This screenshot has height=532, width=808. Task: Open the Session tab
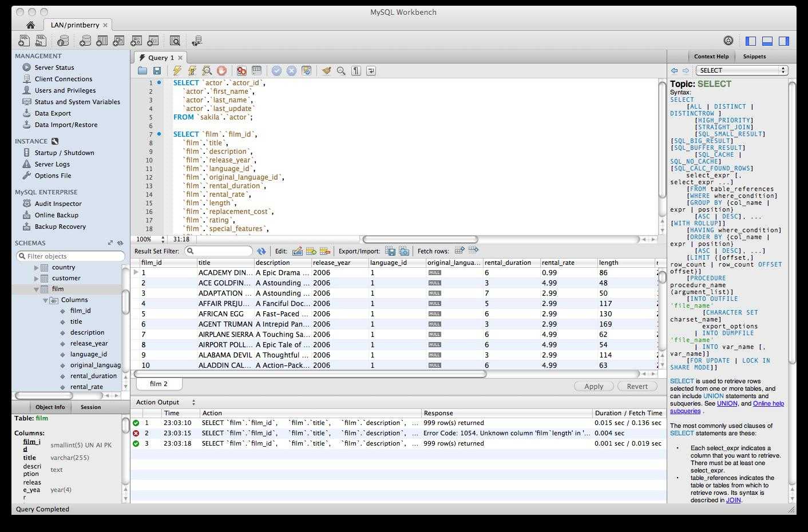(x=90, y=407)
